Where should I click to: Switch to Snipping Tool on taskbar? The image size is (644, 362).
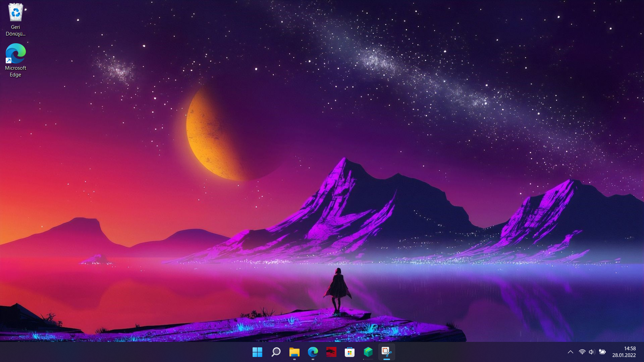coord(386,352)
